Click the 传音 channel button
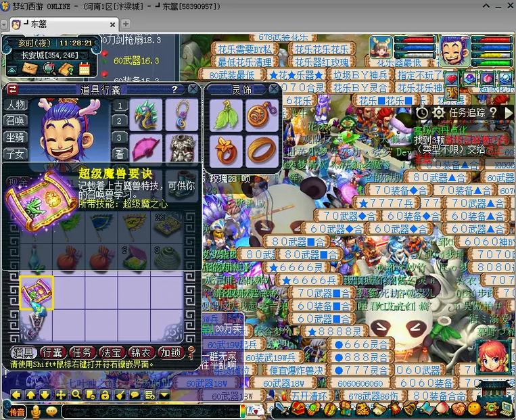This screenshot has height=420, width=516. coord(17,412)
